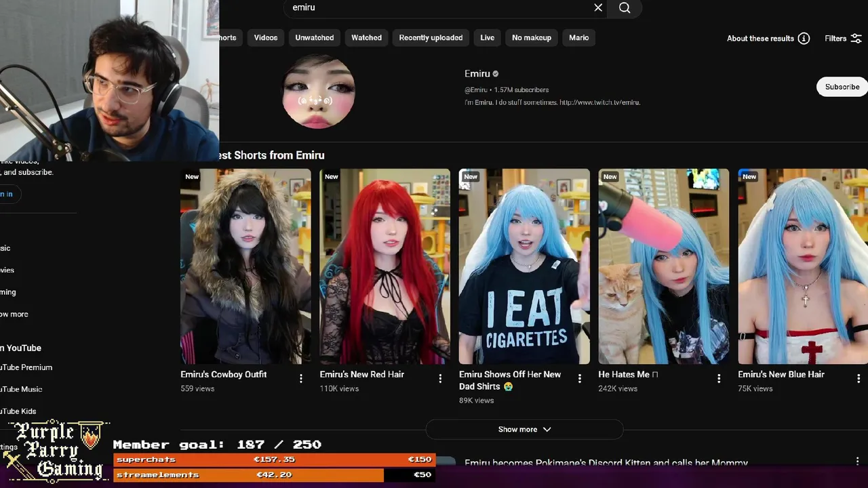The height and width of the screenshot is (488, 868).
Task: Open the Pokimane's Discord Kitten video title
Action: (606, 463)
